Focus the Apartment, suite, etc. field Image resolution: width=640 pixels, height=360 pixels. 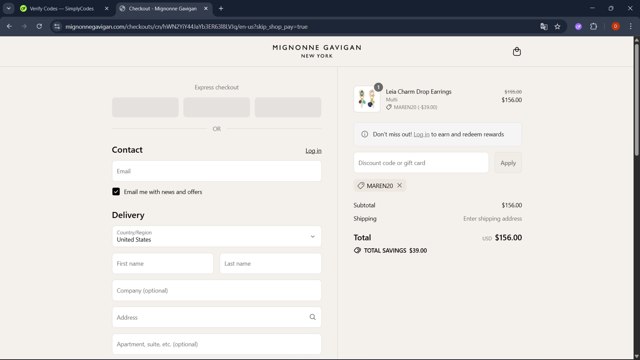point(217,344)
